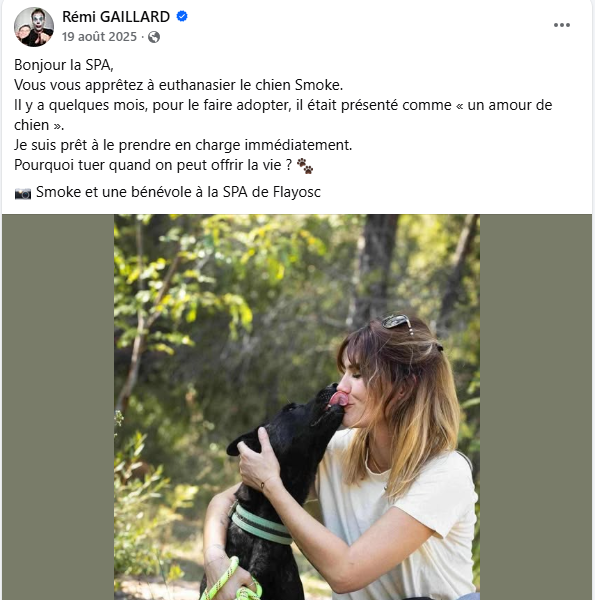Click the blue verified badge
The width and height of the screenshot is (595, 600).
click(182, 16)
